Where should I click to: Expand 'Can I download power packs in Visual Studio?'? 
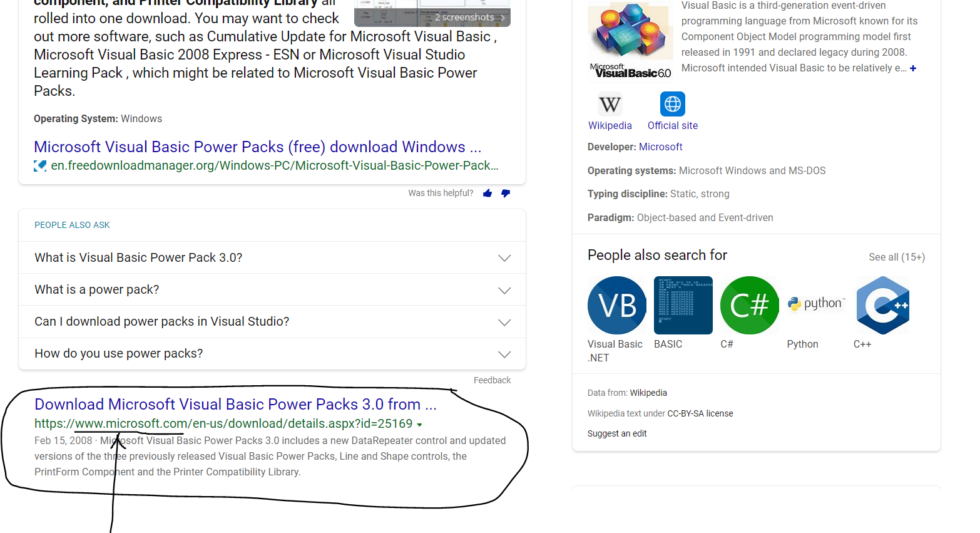[x=272, y=321]
